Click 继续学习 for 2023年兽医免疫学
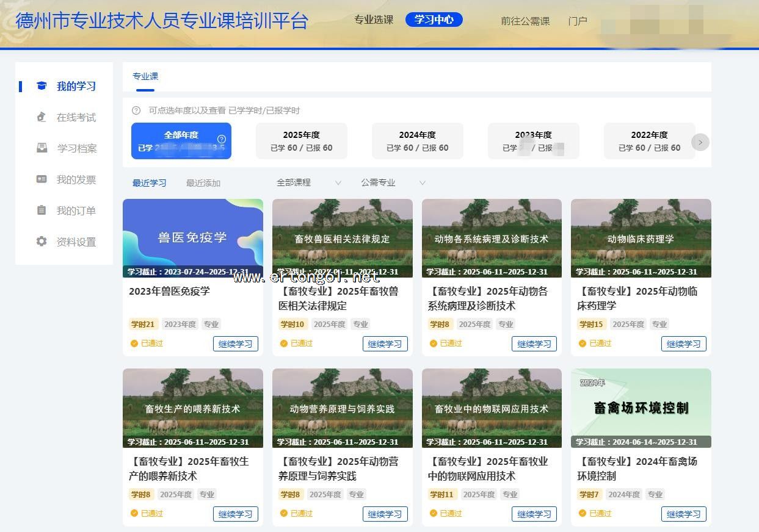Image resolution: width=759 pixels, height=532 pixels. pyautogui.click(x=235, y=343)
